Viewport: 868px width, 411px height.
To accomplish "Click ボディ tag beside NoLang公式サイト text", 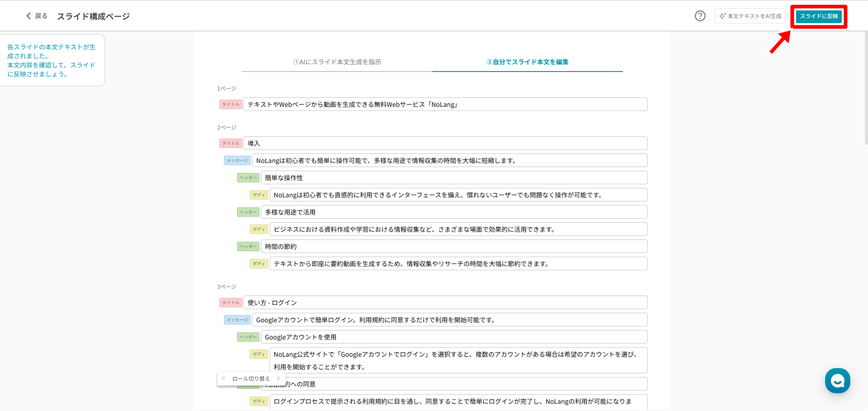I will point(259,354).
